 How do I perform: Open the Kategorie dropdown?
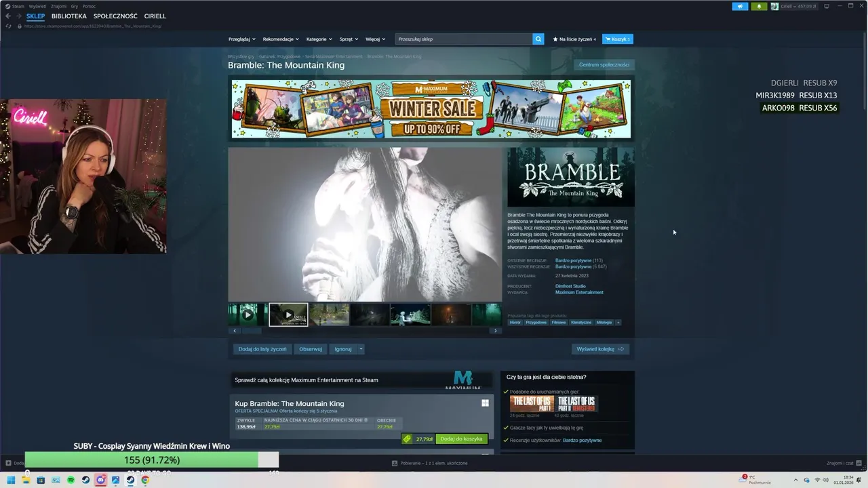[x=319, y=39]
